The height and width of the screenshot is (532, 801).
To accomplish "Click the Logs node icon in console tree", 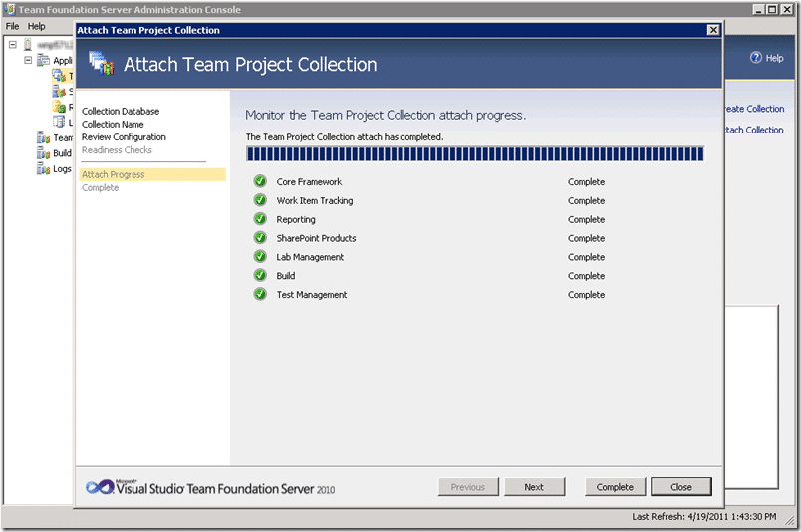I will [x=44, y=169].
